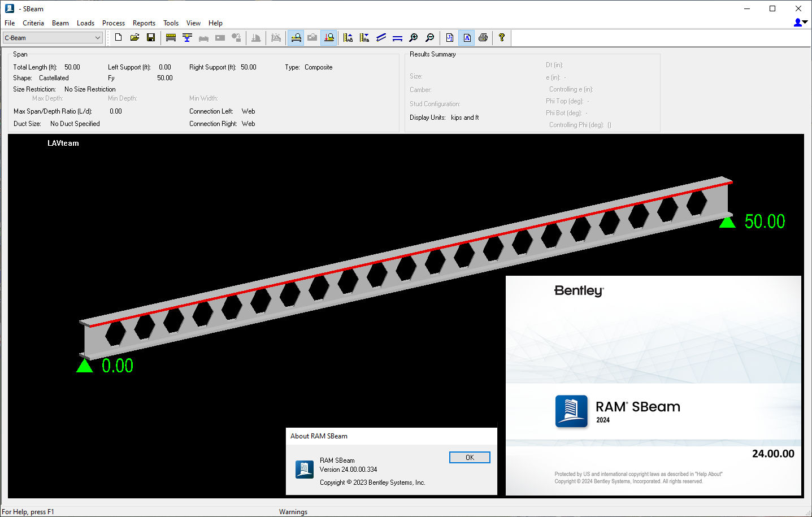Click the print toolbar icon
This screenshot has width=812, height=517.
point(483,37)
